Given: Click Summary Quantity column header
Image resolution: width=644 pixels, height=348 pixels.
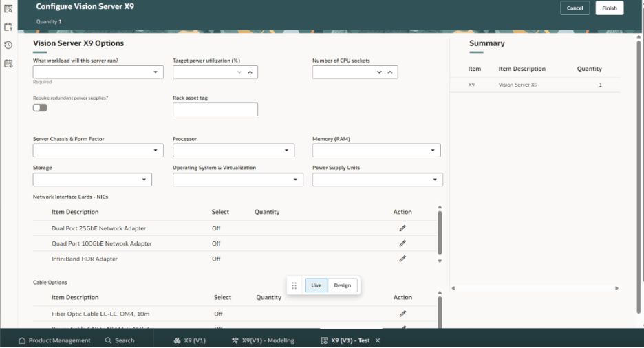Looking at the screenshot, I should point(590,69).
